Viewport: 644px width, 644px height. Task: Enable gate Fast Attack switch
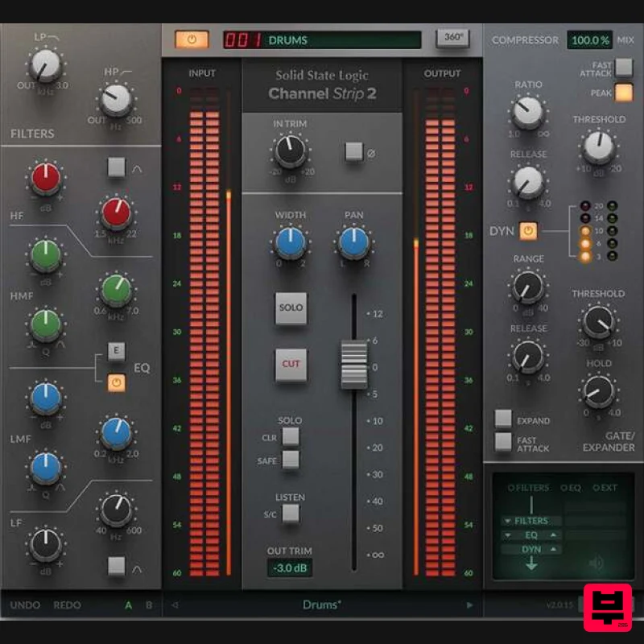(x=503, y=442)
